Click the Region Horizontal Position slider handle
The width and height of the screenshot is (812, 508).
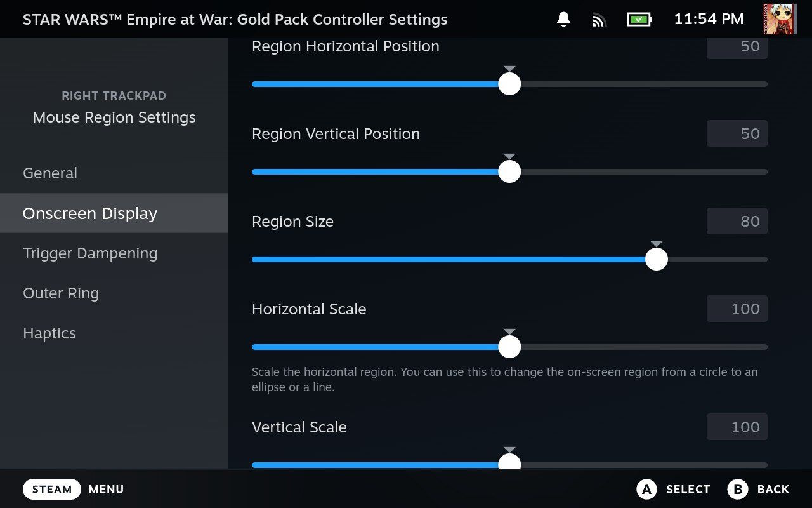(509, 84)
